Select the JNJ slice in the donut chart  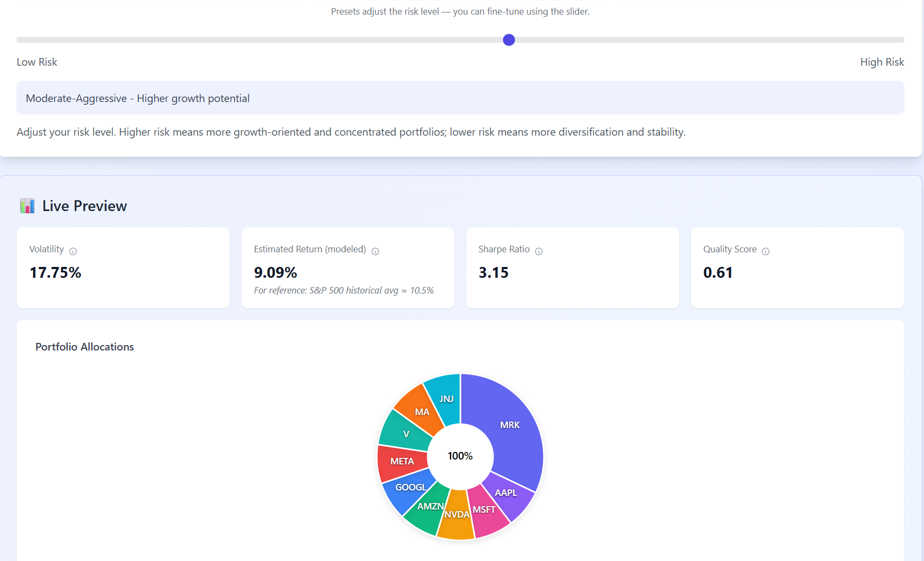(x=446, y=399)
